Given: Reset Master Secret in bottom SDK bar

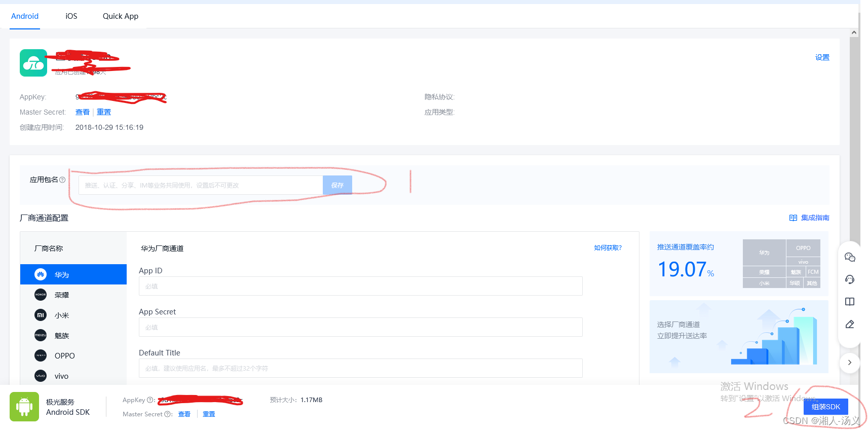Looking at the screenshot, I should 209,414.
